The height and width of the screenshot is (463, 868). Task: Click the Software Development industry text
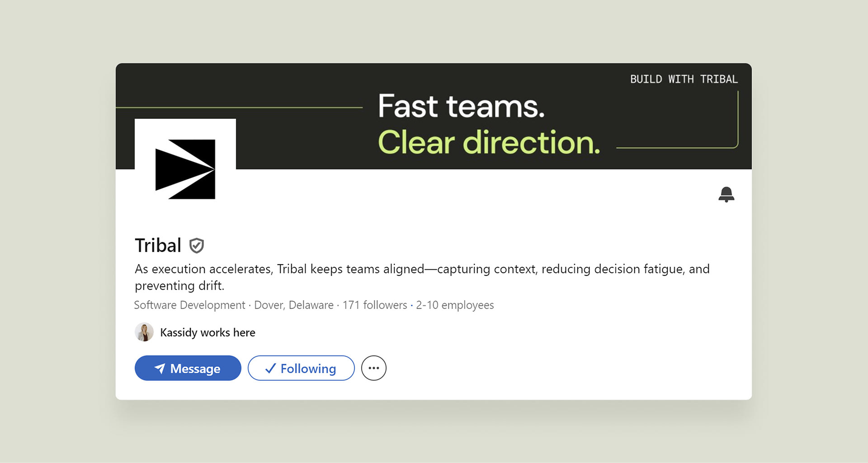click(189, 305)
